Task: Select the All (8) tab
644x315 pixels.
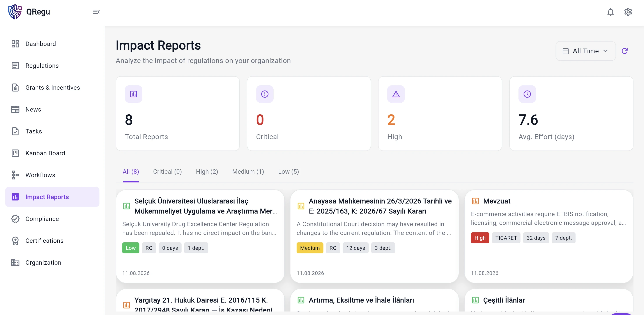Action: [x=131, y=171]
